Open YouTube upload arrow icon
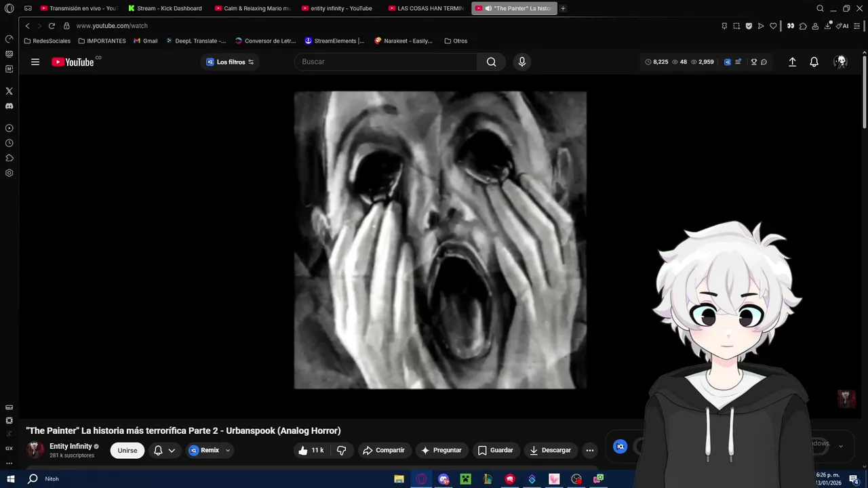The width and height of the screenshot is (868, 488). pos(792,62)
